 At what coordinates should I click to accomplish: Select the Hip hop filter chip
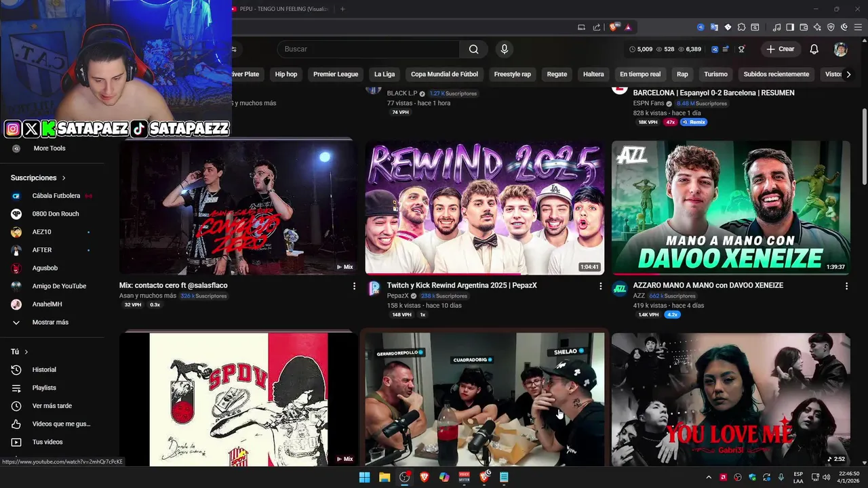pyautogui.click(x=286, y=74)
